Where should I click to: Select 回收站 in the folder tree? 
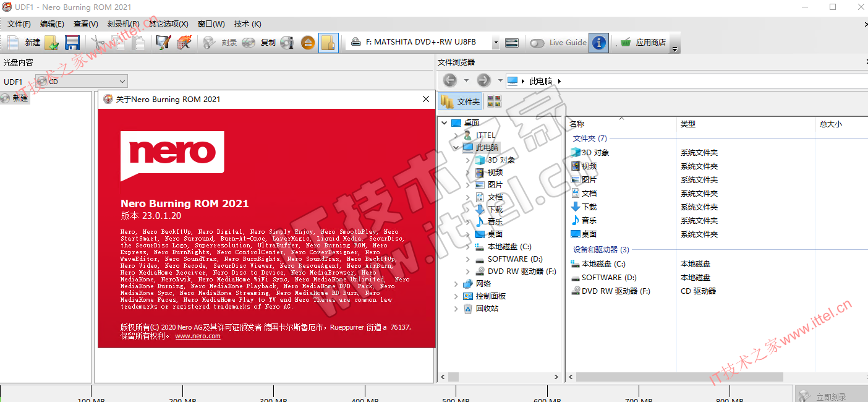click(487, 309)
